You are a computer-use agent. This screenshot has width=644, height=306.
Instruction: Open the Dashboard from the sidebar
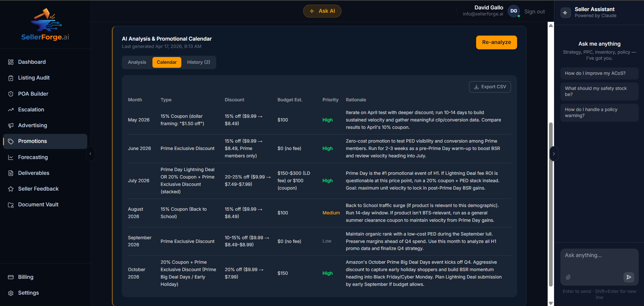pos(32,62)
